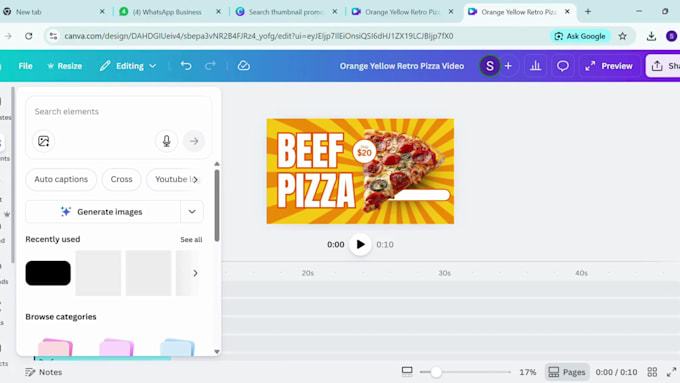Image resolution: width=680 pixels, height=383 pixels.
Task: Go forward in browser history
Action: coord(8,36)
